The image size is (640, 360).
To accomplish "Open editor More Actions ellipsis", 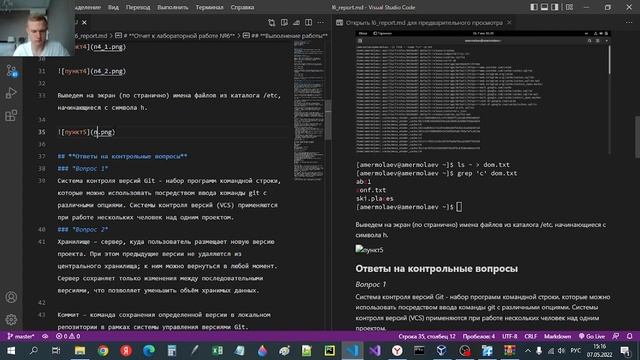I will coord(321,22).
